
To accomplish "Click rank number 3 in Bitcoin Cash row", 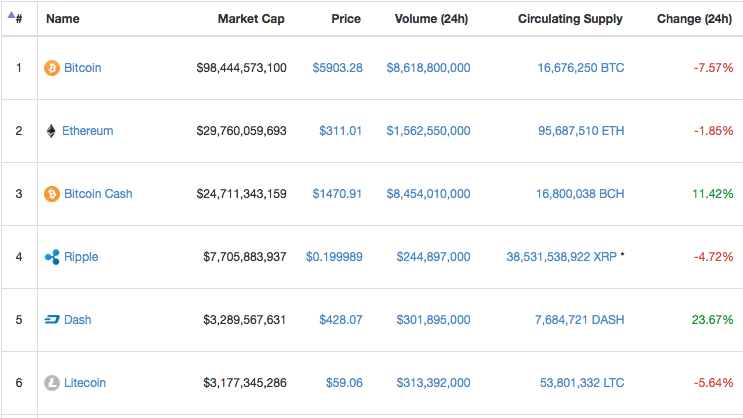I will pos(19,194).
